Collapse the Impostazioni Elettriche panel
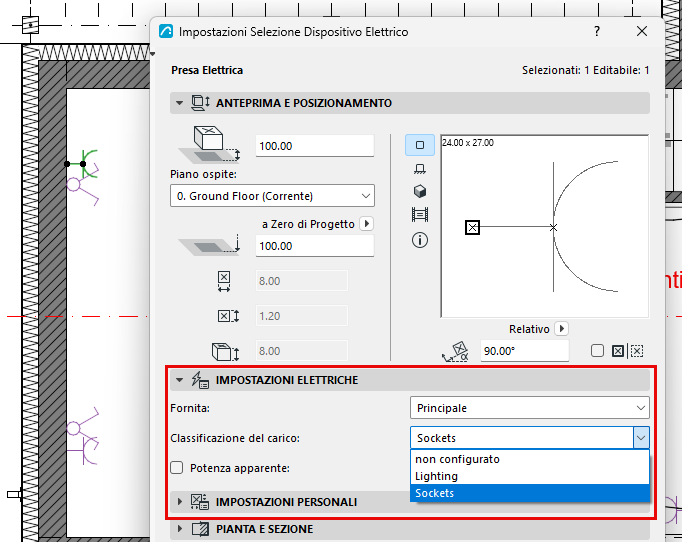The image size is (682, 542). (179, 380)
